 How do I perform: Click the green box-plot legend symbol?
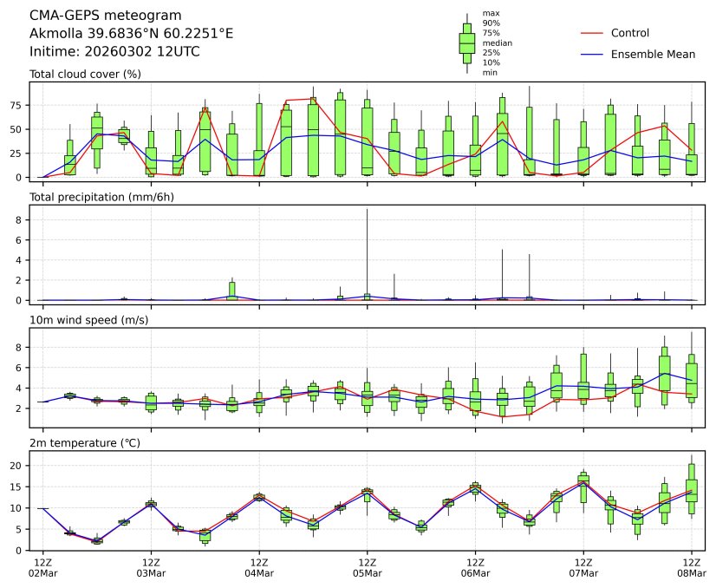[x=466, y=42]
